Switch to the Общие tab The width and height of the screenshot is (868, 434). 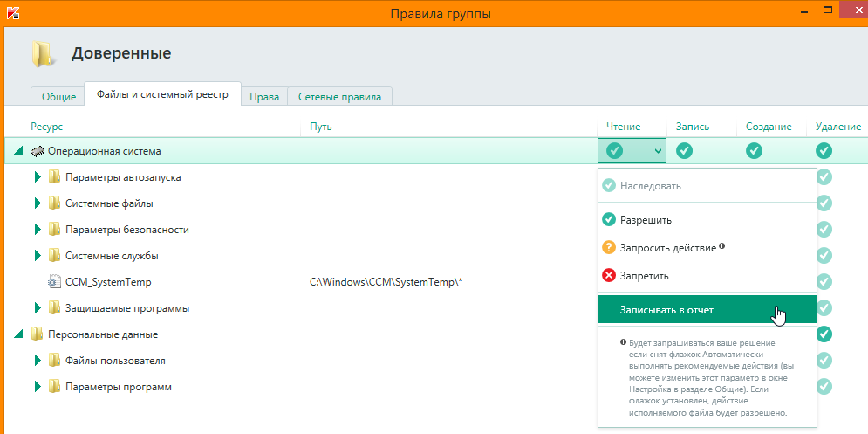click(x=58, y=96)
